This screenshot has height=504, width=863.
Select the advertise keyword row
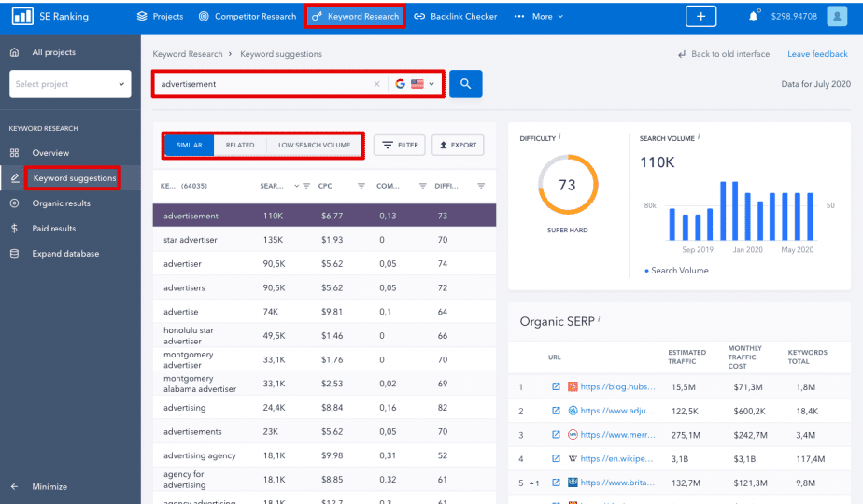pyautogui.click(x=324, y=312)
